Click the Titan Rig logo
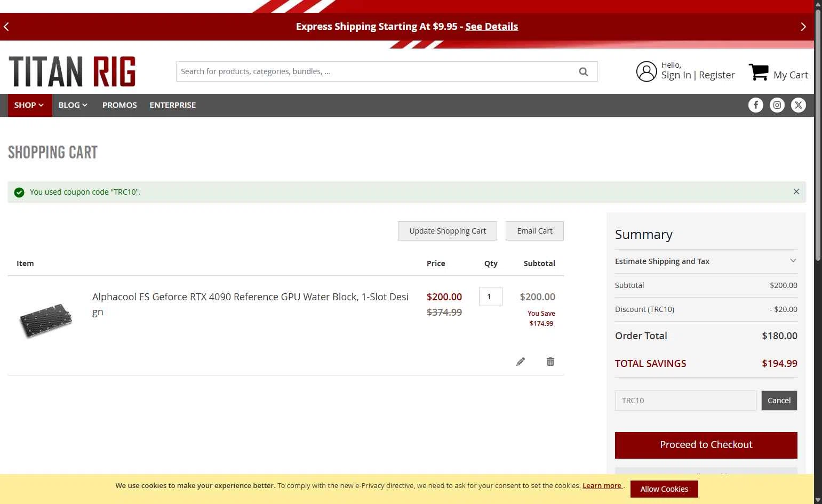822x504 pixels. [x=72, y=71]
